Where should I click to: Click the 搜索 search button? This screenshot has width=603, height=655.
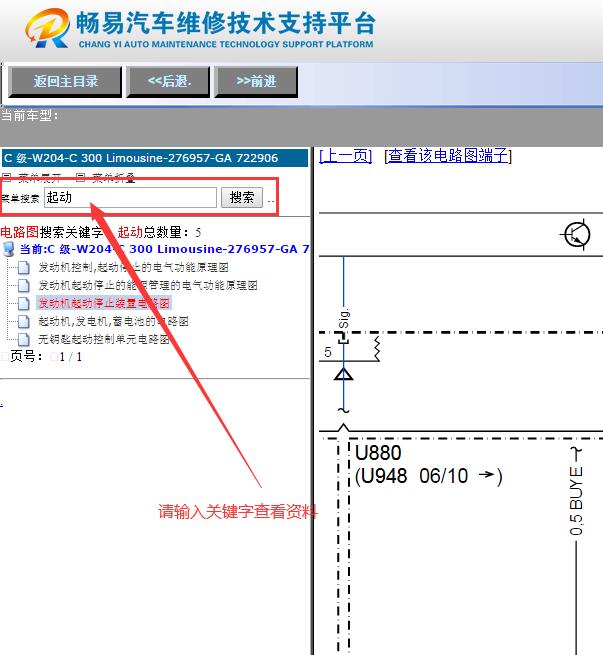coord(242,197)
